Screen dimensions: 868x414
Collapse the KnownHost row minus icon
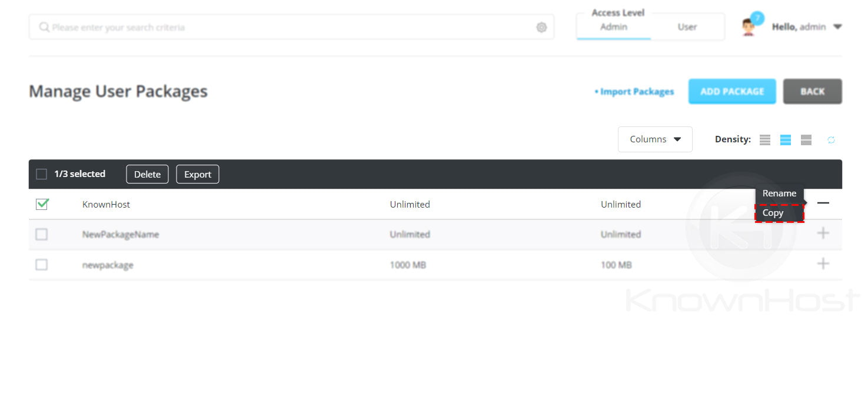point(823,203)
